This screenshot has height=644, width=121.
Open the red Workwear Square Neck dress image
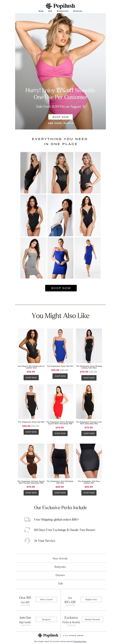pyautogui.click(x=60, y=401)
